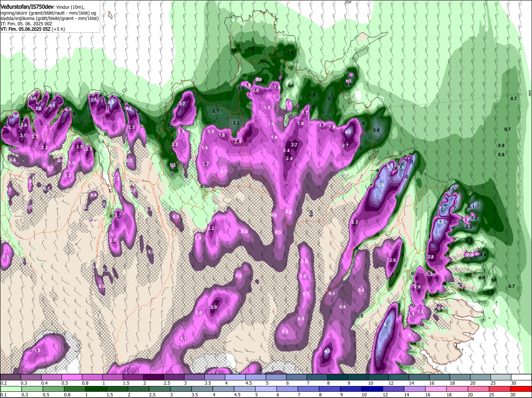
Task: Click the map value 7.9
Action: [x=400, y=168]
